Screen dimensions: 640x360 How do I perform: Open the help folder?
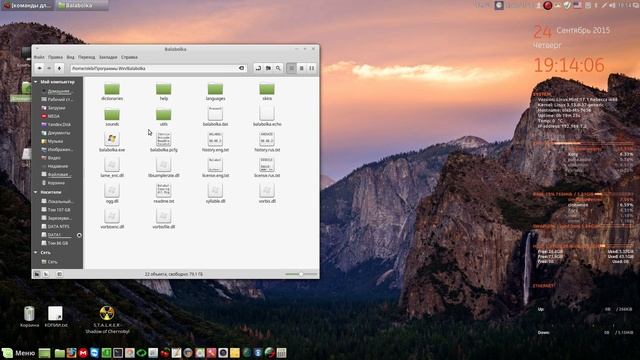click(164, 92)
